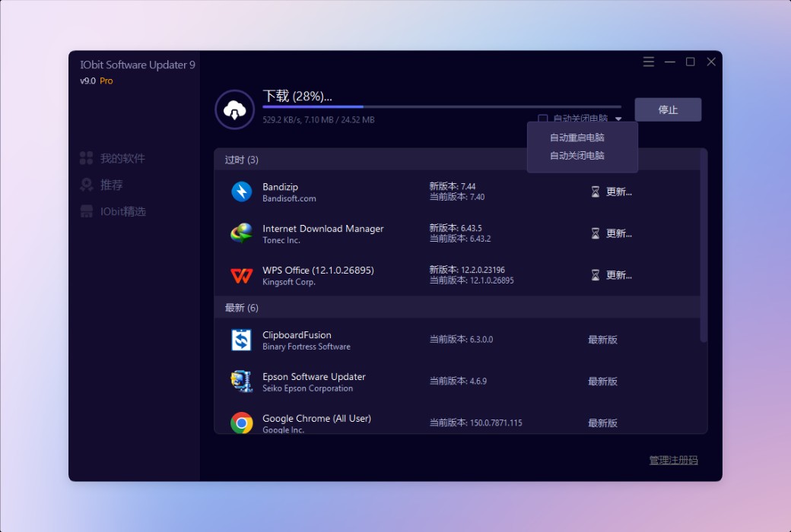Click the hourglass icon for WPS Office
This screenshot has width=791, height=532.
(596, 275)
